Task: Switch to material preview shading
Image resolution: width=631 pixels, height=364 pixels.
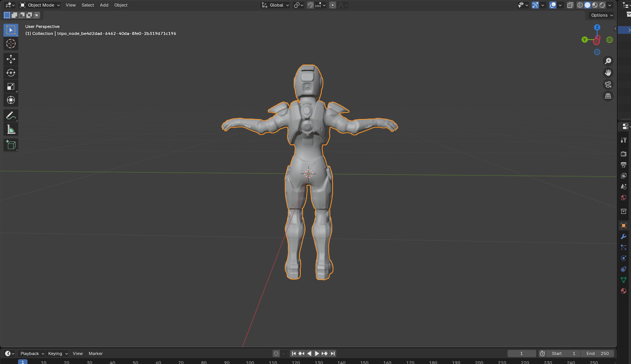Action: 595,5
